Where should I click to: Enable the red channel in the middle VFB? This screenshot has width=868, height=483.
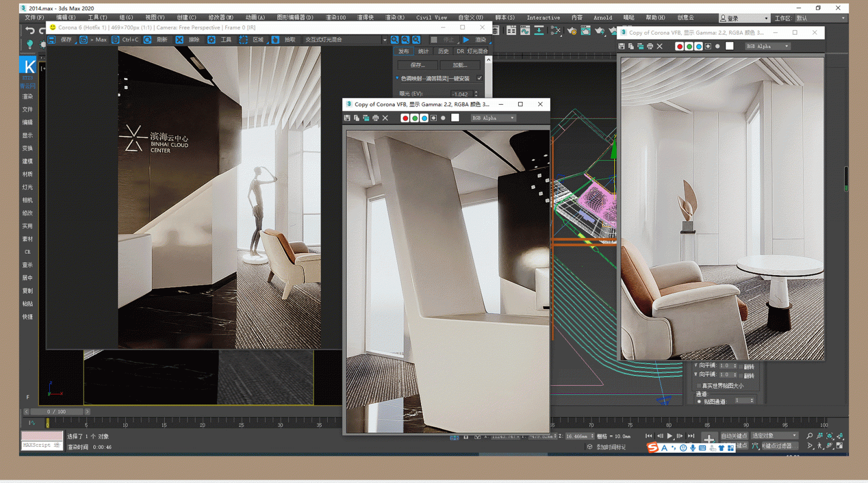405,118
